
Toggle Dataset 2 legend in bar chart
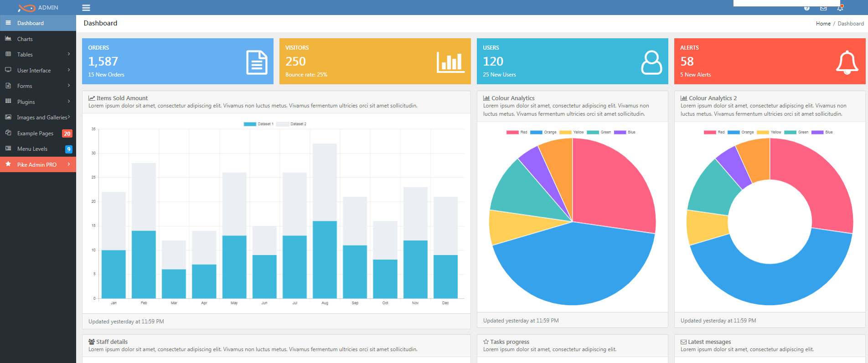[291, 124]
